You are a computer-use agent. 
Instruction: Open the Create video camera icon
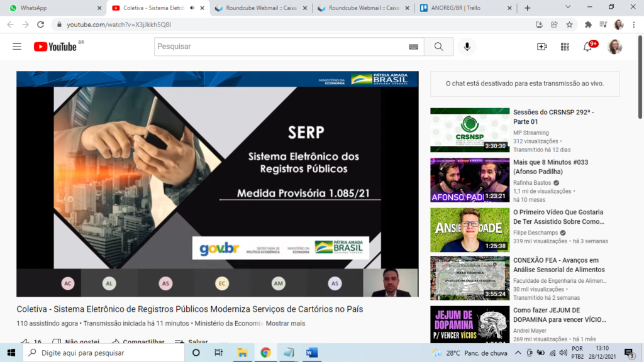click(x=541, y=47)
